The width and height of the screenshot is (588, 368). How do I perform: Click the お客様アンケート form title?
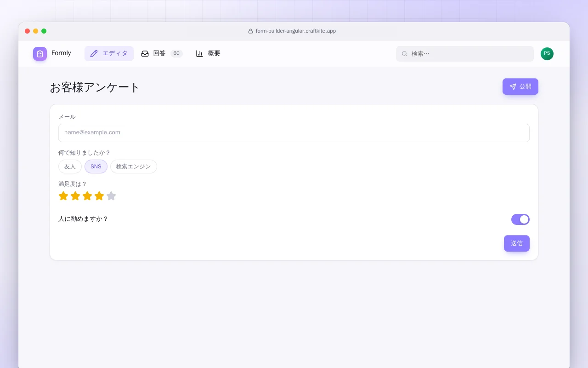click(x=95, y=87)
